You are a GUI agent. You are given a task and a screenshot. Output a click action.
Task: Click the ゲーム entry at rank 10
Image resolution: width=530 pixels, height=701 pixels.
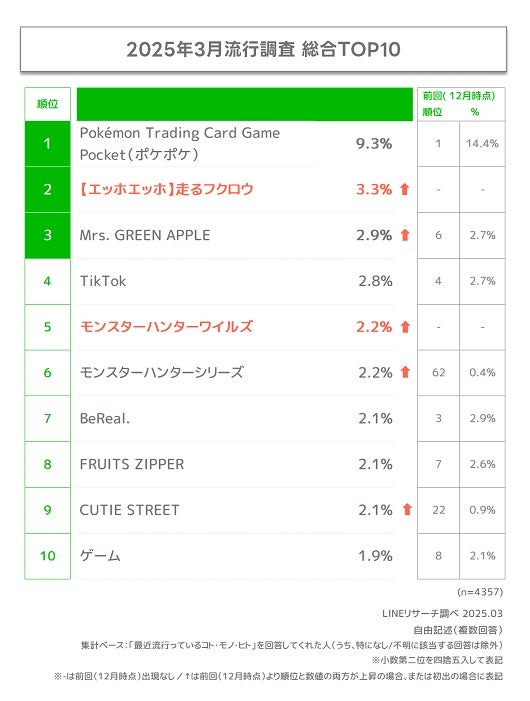[x=100, y=556]
